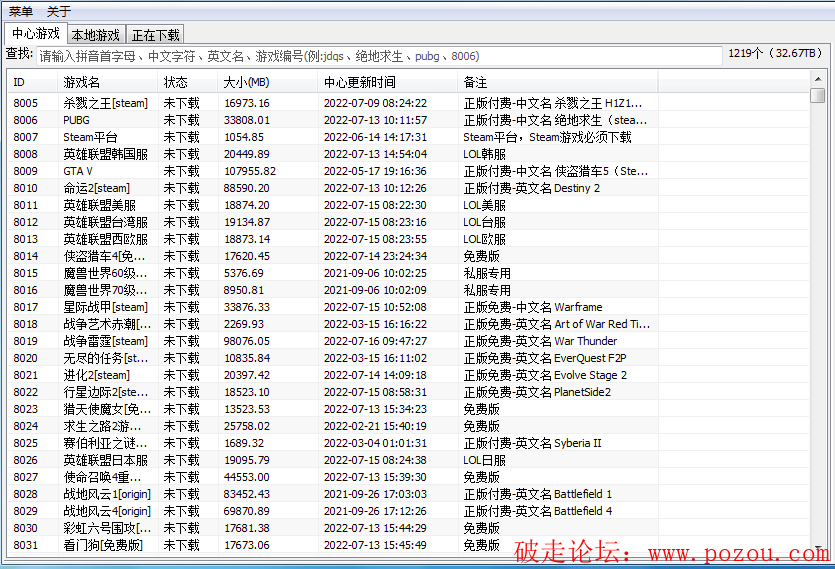Switch to the 正在下载 tab
This screenshot has width=835, height=569.
[155, 35]
